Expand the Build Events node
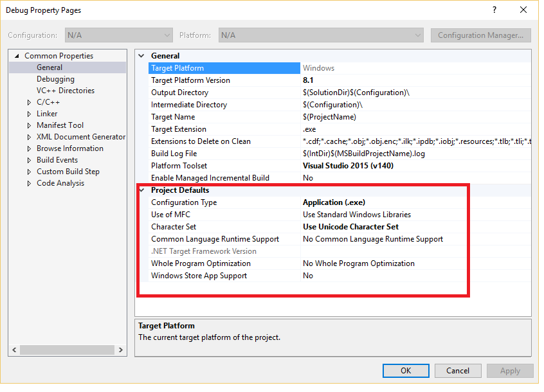 [x=28, y=159]
